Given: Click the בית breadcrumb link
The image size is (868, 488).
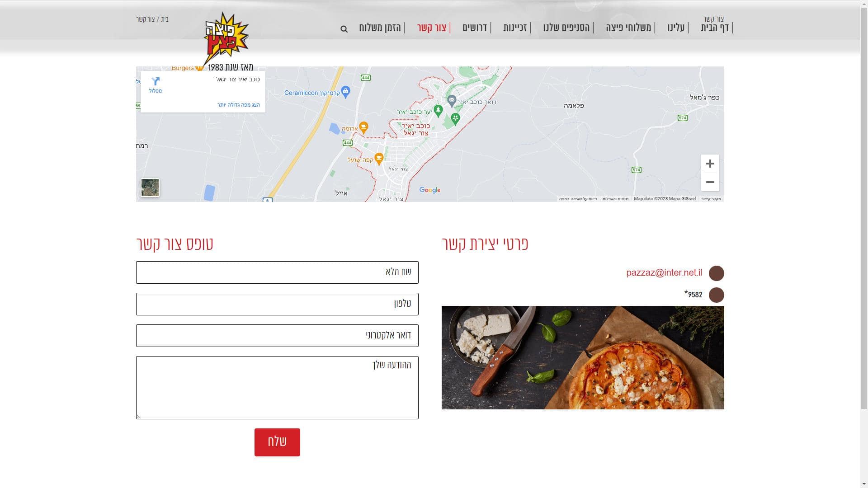Looking at the screenshot, I should (x=165, y=19).
